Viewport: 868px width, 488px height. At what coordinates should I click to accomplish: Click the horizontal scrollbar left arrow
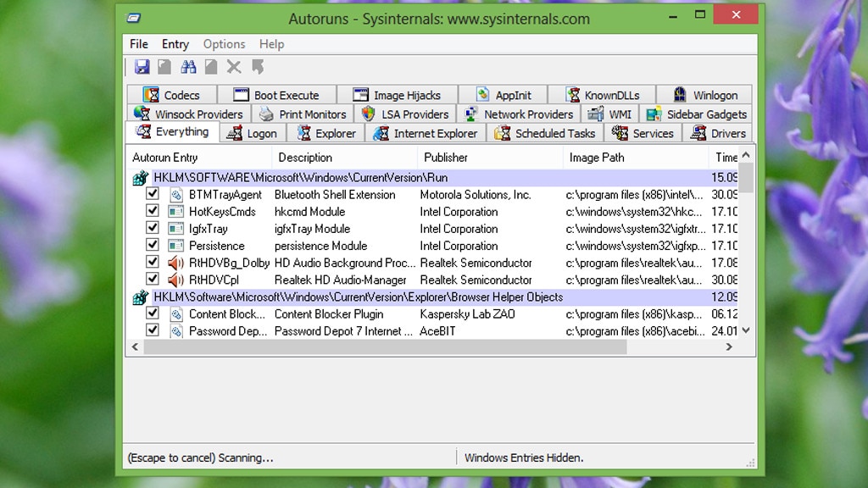pyautogui.click(x=135, y=347)
